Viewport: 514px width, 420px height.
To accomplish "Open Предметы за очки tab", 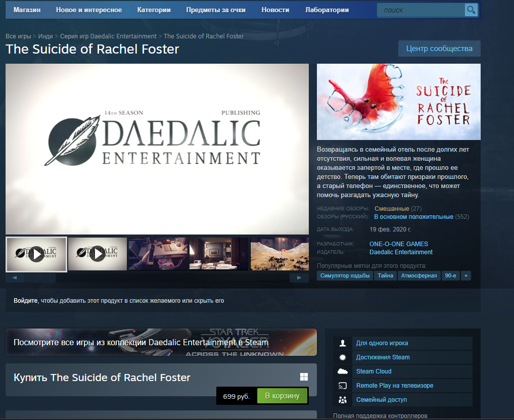I will [x=216, y=10].
